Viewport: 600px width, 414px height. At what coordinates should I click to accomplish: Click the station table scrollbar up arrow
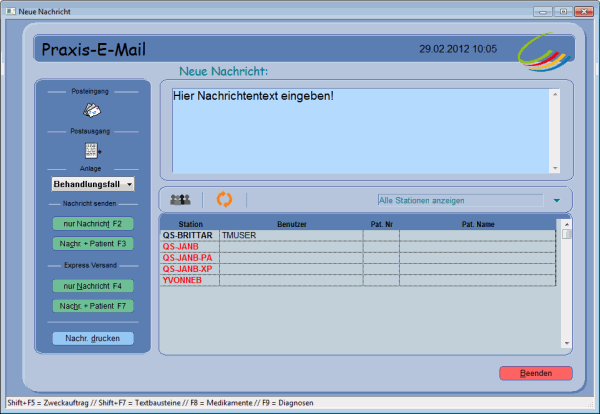(566, 223)
